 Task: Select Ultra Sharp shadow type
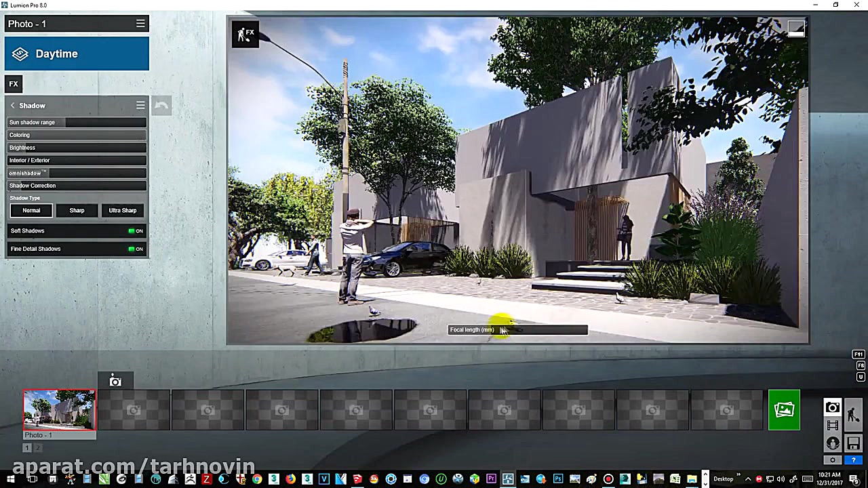tap(123, 210)
